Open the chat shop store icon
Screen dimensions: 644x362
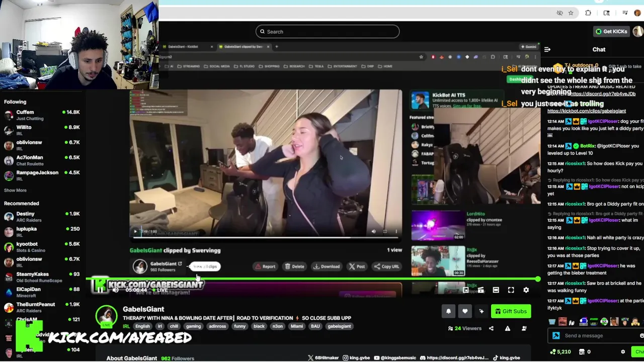tap(582, 352)
